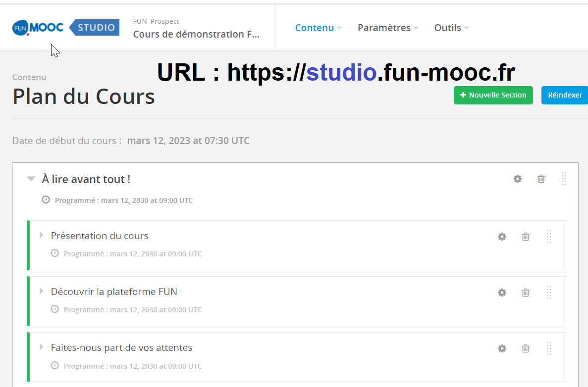Click 'À lire avant tout !' section title

tap(86, 179)
